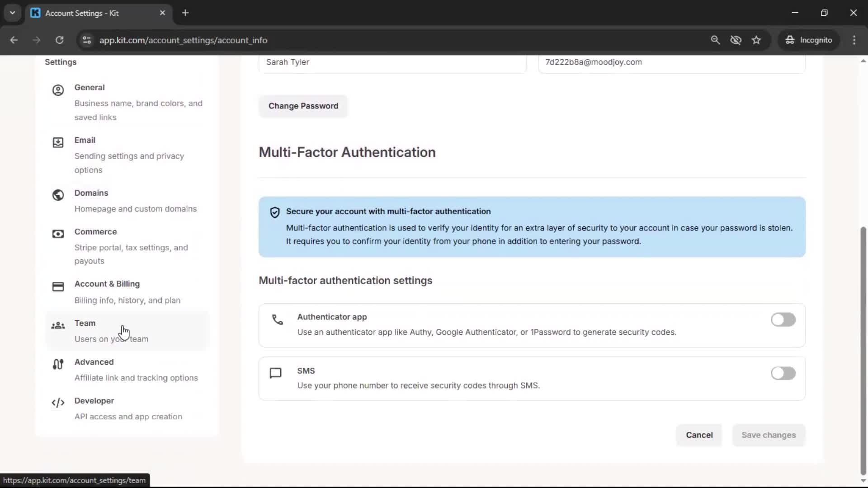Go to Account & Billing settings

pyautogui.click(x=107, y=284)
